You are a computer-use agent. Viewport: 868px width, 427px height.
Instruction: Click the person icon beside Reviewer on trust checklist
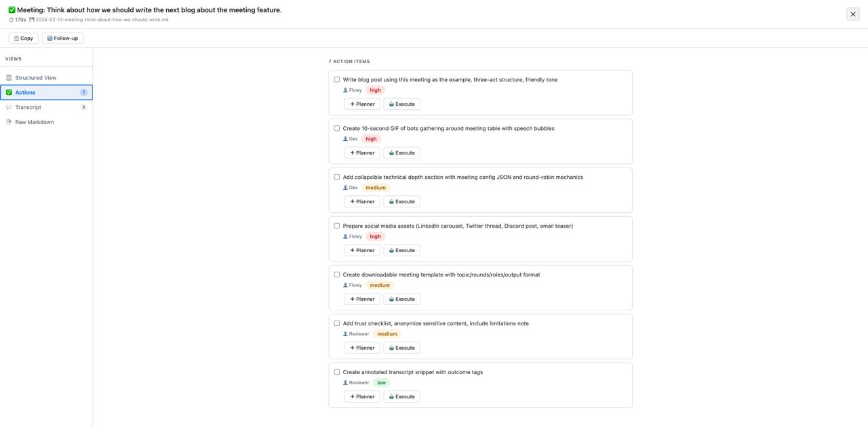pyautogui.click(x=344, y=333)
